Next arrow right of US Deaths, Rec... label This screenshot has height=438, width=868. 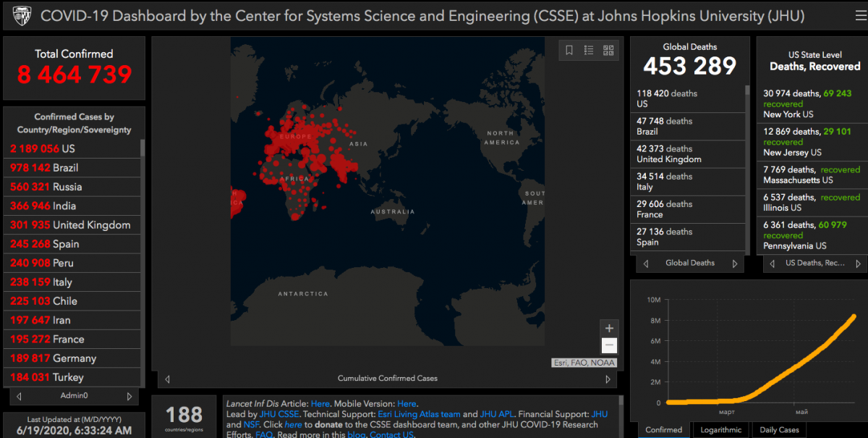(x=860, y=264)
